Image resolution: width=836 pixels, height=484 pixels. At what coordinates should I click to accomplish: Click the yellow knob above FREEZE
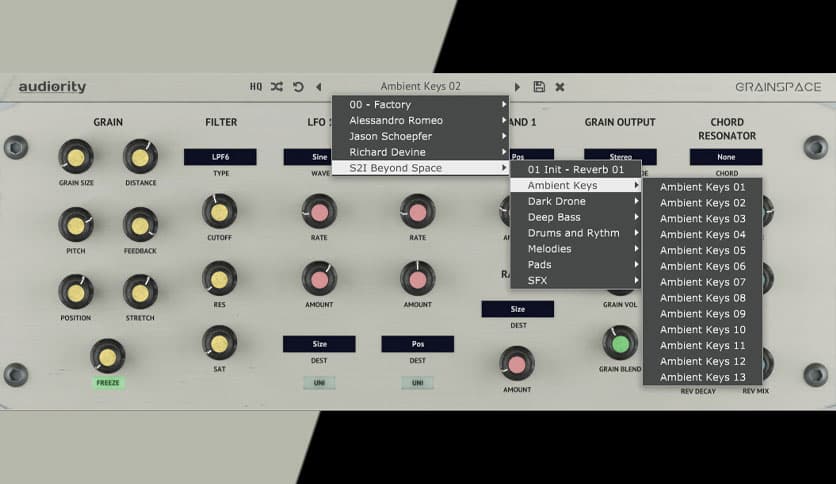pyautogui.click(x=108, y=357)
